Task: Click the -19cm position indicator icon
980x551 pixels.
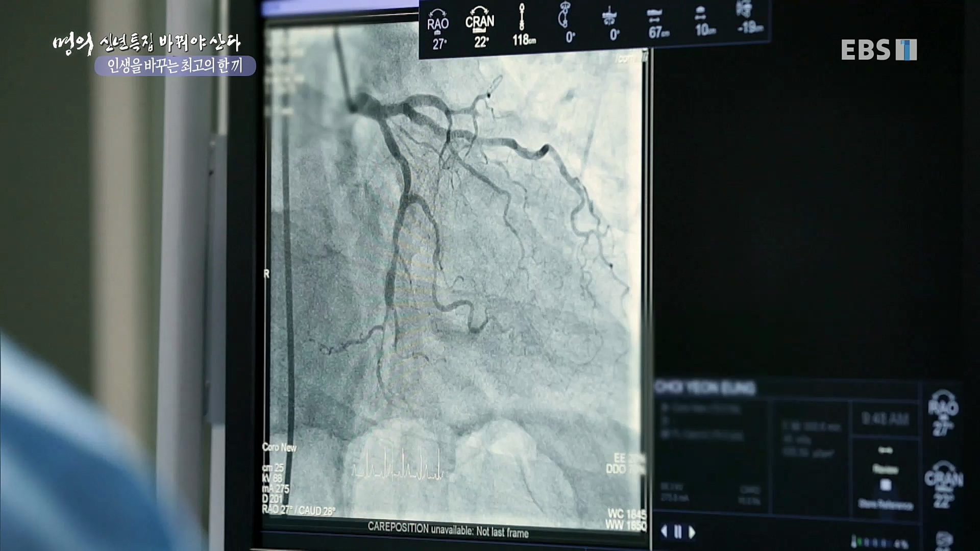Action: point(748,18)
